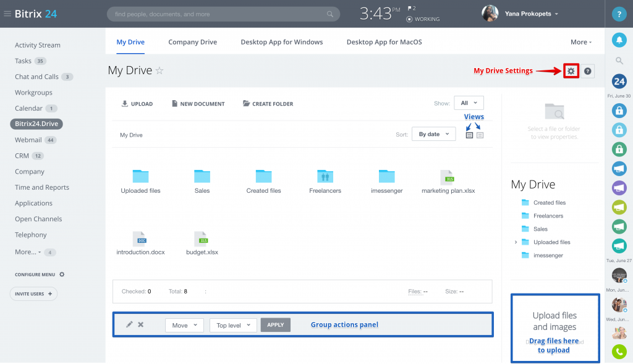Select Created files in the My Drive tree panel
Viewport: 633px width, 364px height.
pos(550,203)
